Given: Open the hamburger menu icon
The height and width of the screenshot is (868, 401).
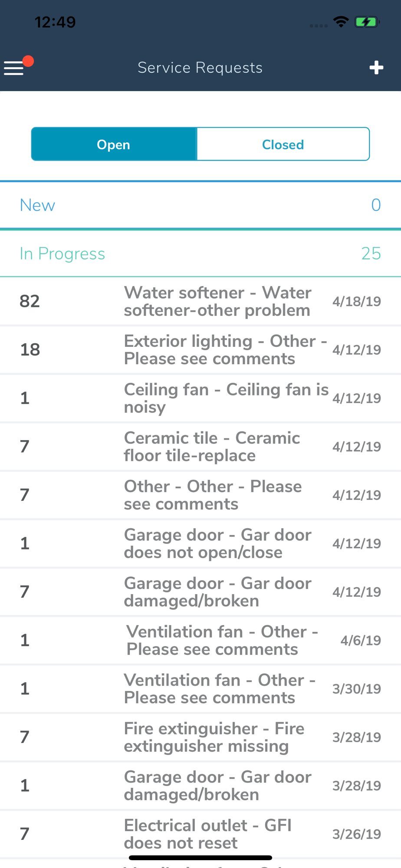Looking at the screenshot, I should click(x=14, y=68).
